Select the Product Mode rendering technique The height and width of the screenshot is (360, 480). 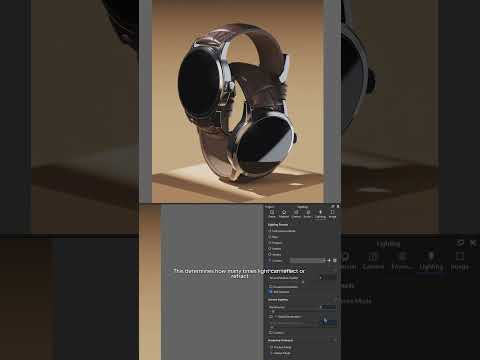(272, 347)
